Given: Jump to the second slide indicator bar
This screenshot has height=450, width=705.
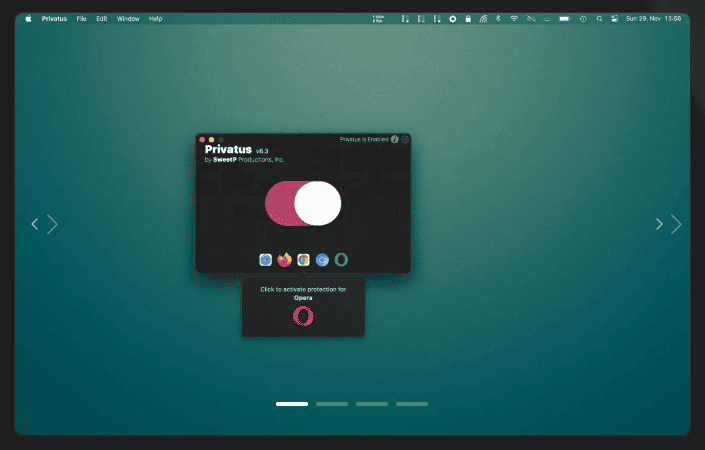Looking at the screenshot, I should click(332, 404).
